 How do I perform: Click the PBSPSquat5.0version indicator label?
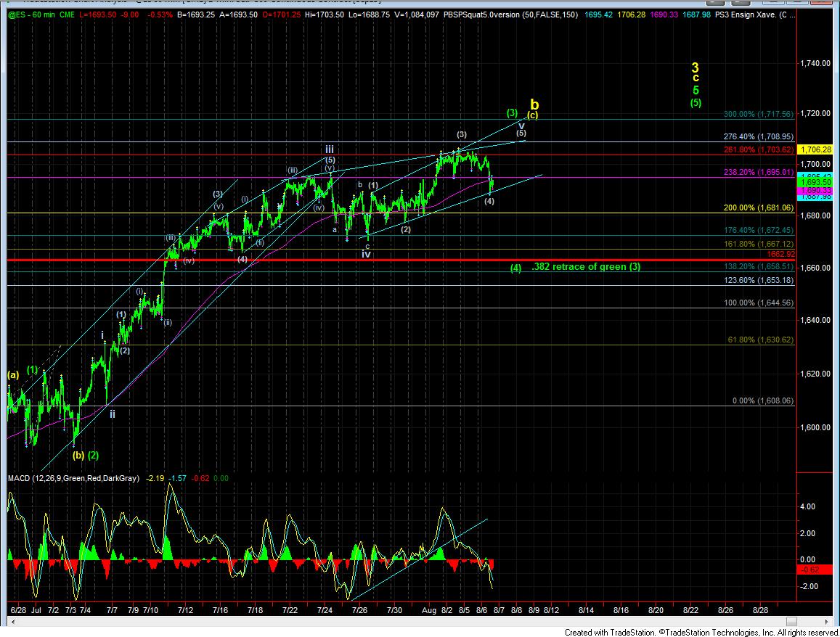[511, 15]
